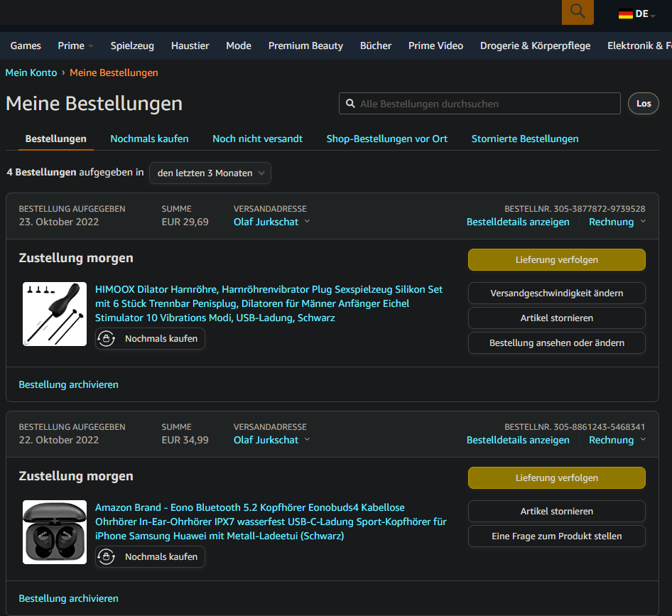Switch to the 'Nochmals kaufen' tab
The image size is (672, 616).
tap(149, 139)
